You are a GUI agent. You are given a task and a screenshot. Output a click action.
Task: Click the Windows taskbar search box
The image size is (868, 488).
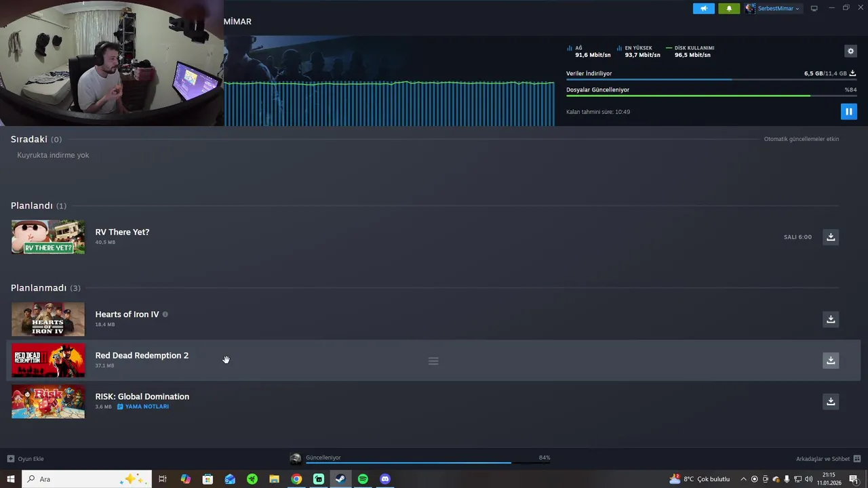tap(87, 479)
